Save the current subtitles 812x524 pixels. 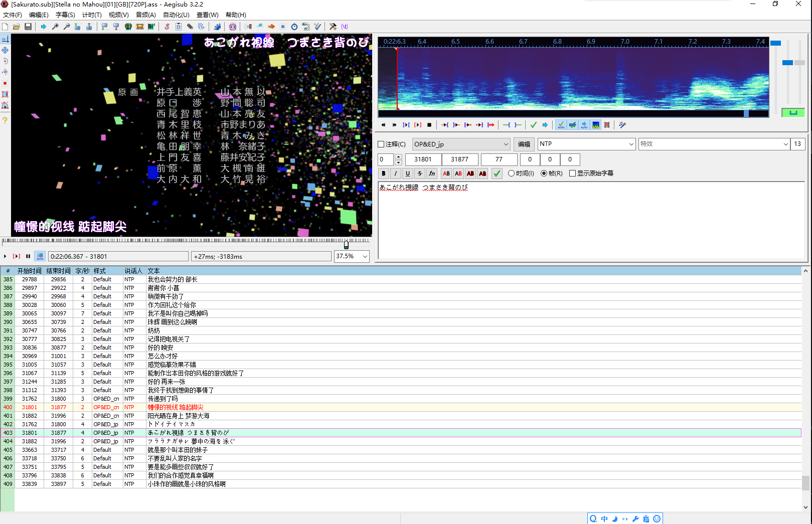point(28,27)
